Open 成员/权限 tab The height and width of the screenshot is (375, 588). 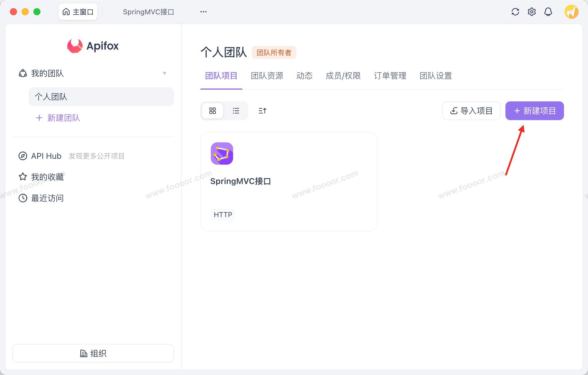[343, 76]
